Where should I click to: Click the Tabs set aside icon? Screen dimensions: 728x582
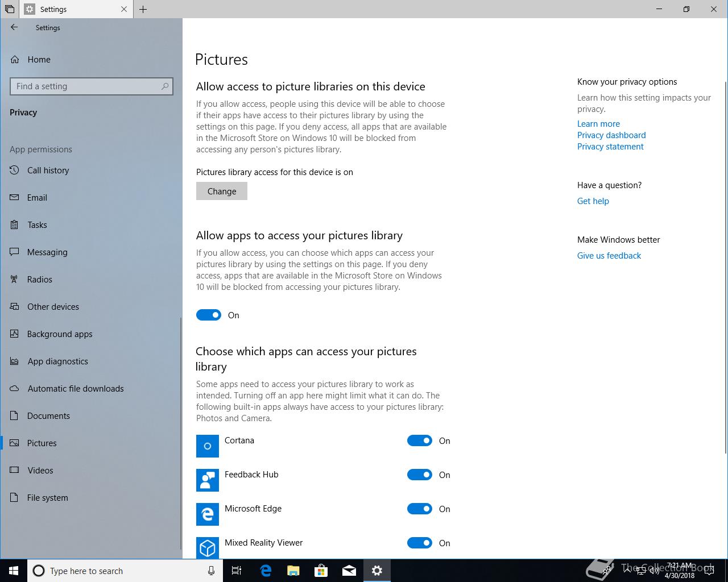point(10,9)
